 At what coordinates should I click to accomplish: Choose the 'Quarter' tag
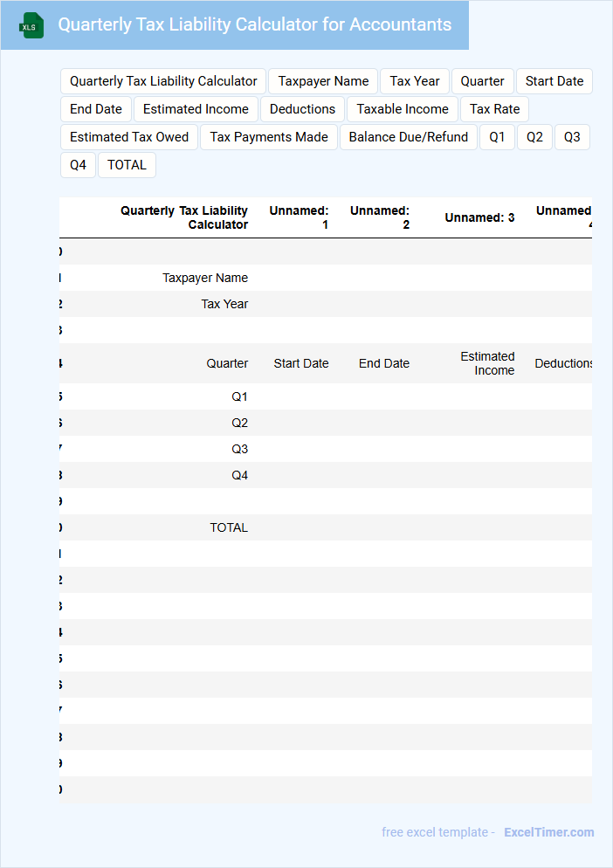coord(482,81)
